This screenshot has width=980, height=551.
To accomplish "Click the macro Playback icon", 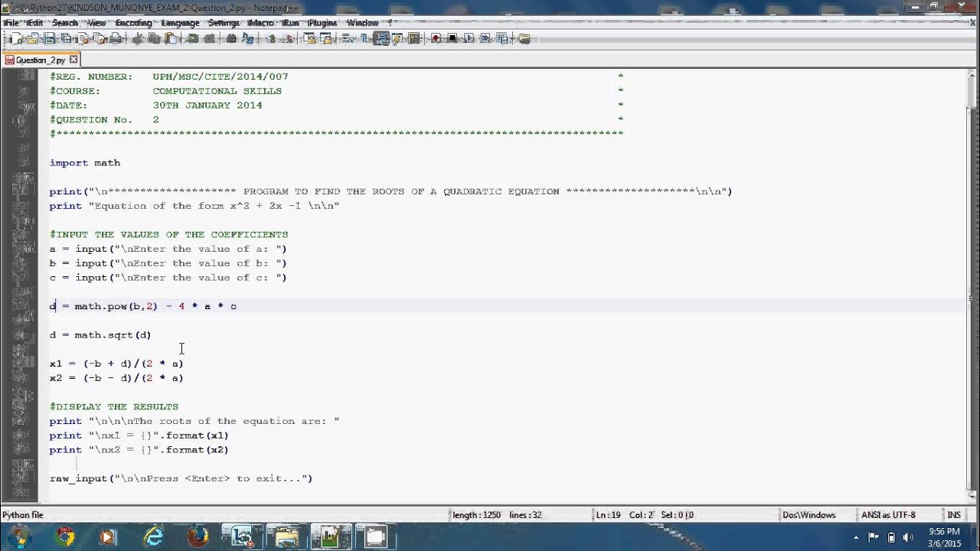I will point(469,38).
